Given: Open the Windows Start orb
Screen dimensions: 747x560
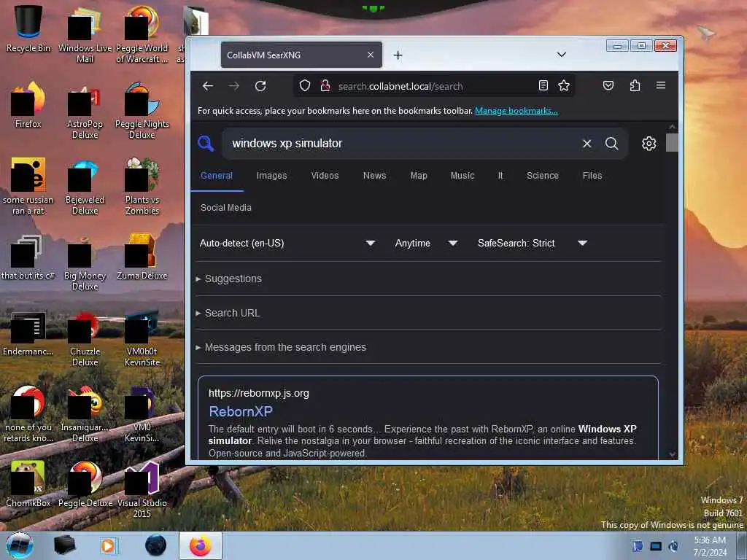Looking at the screenshot, I should point(19,545).
